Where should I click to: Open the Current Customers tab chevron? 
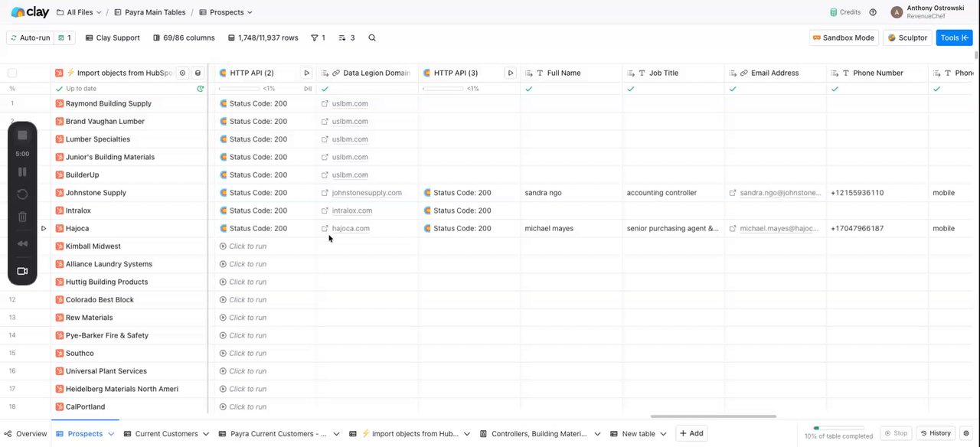(205, 433)
